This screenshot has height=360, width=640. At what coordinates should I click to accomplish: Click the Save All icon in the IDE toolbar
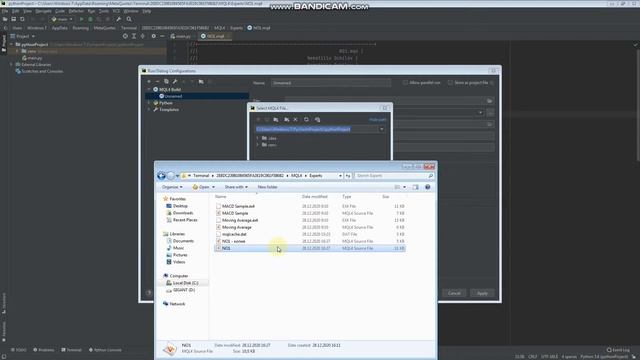13,19
